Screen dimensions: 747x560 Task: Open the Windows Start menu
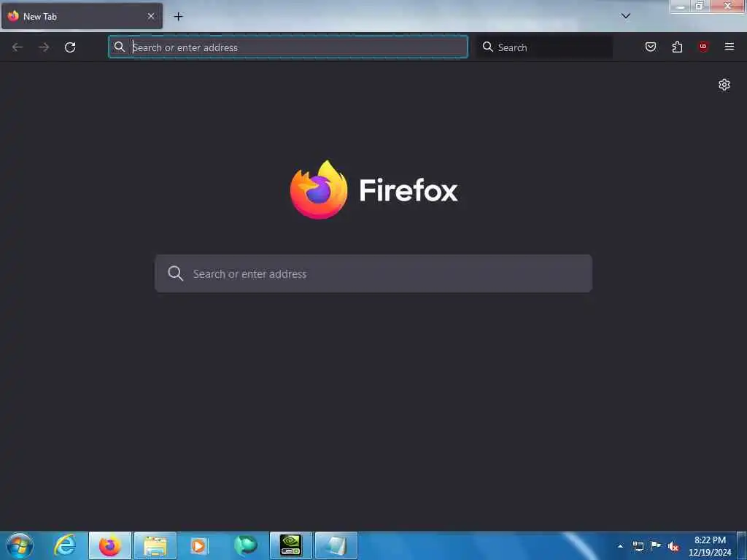coord(20,545)
